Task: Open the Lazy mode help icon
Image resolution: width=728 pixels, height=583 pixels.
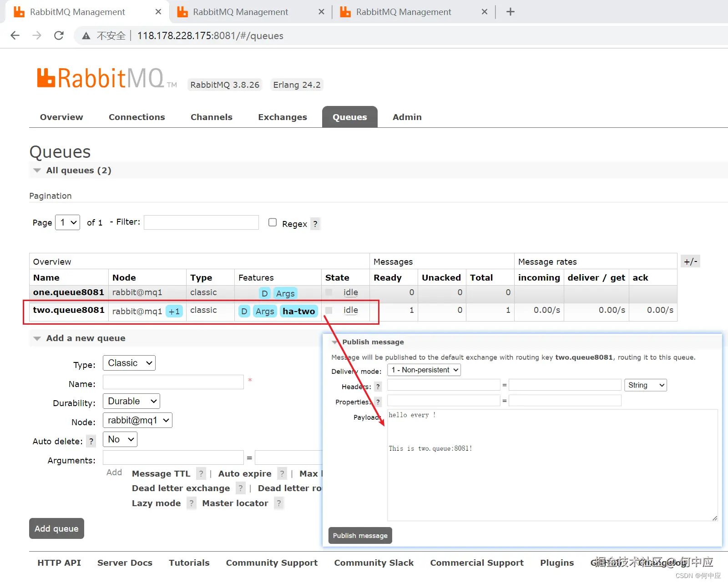Action: pyautogui.click(x=192, y=503)
